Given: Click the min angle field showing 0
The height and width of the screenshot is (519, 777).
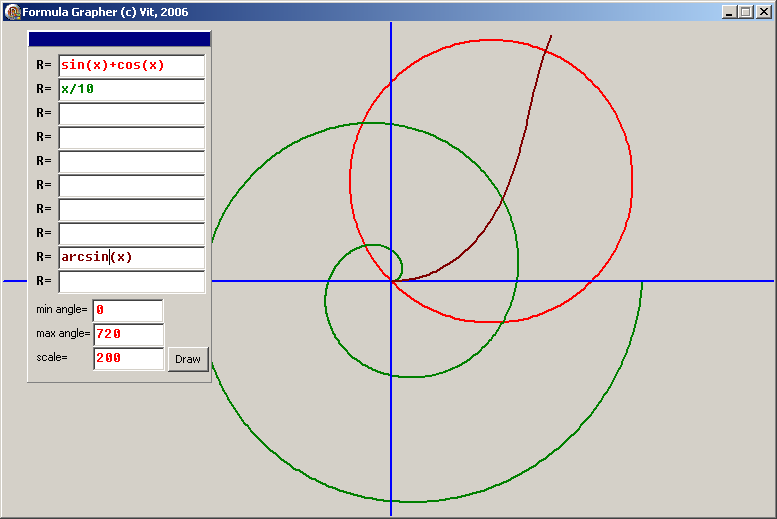Looking at the screenshot, I should coord(127,310).
